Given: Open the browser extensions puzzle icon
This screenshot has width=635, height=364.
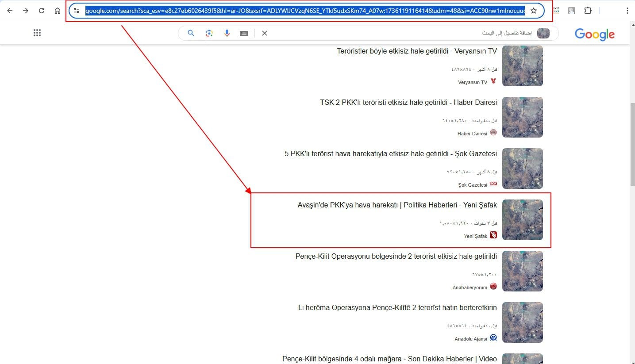Looking at the screenshot, I should tap(588, 11).
